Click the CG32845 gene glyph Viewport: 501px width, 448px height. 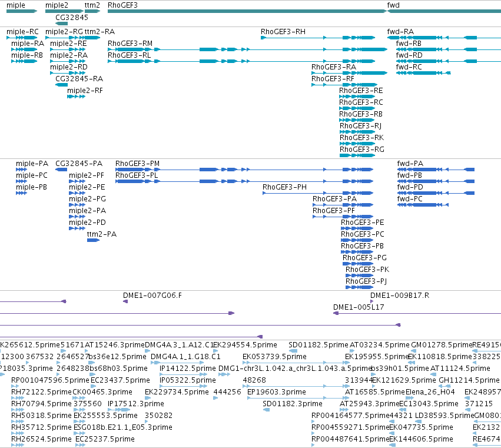(61, 24)
